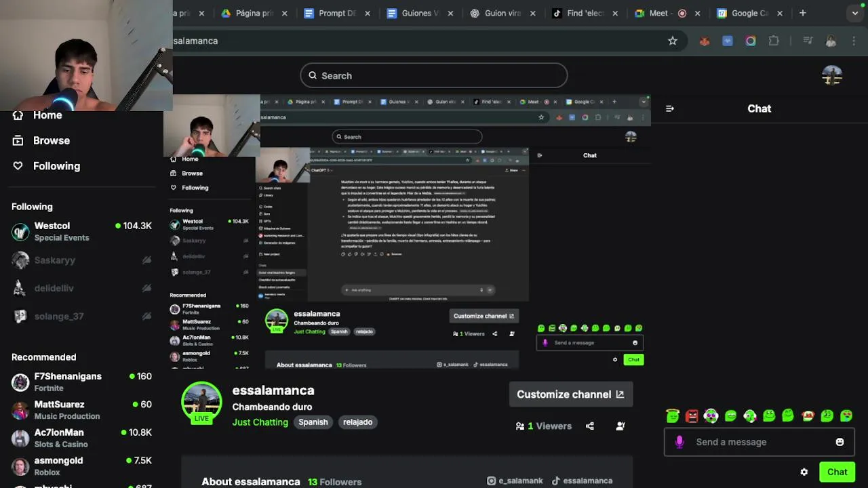The width and height of the screenshot is (868, 488).
Task: Click the relajado tag
Action: pyautogui.click(x=357, y=422)
